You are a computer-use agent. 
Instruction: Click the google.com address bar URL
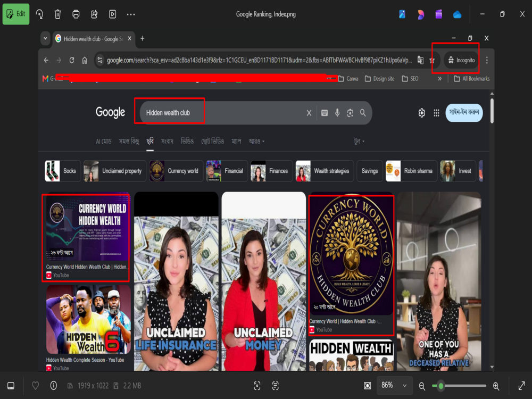click(x=259, y=61)
